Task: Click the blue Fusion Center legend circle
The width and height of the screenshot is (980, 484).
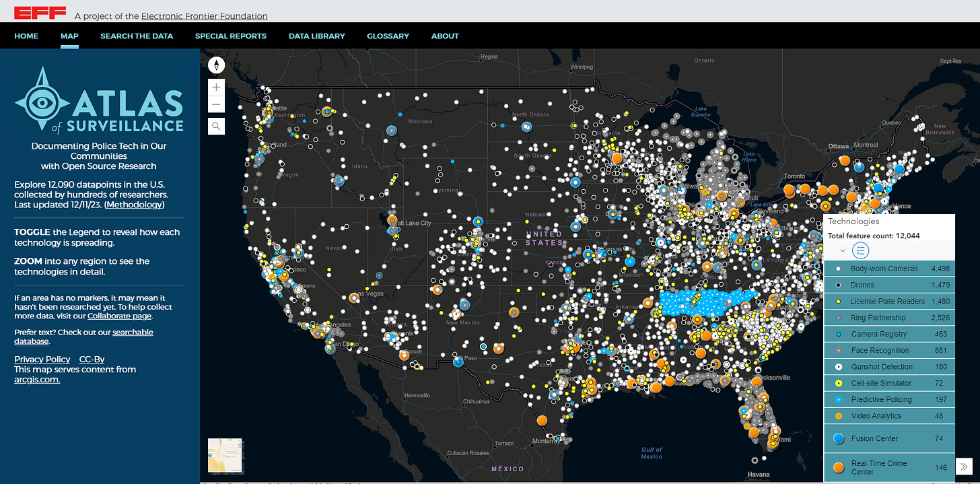Action: click(839, 438)
